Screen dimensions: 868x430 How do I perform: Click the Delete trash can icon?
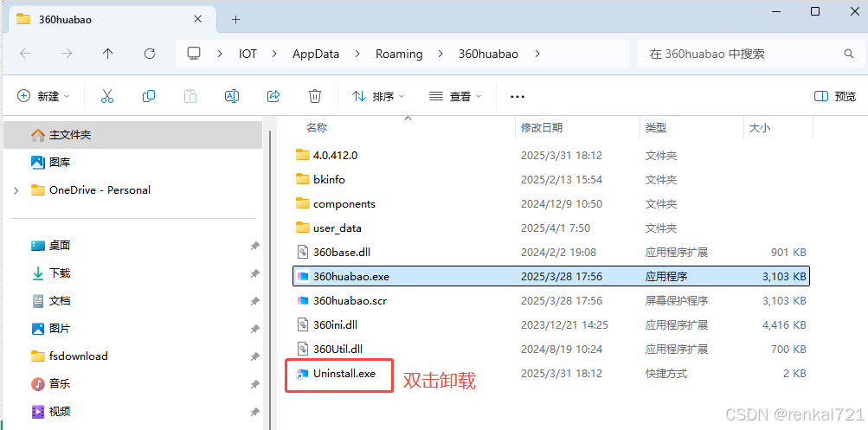pyautogui.click(x=314, y=96)
